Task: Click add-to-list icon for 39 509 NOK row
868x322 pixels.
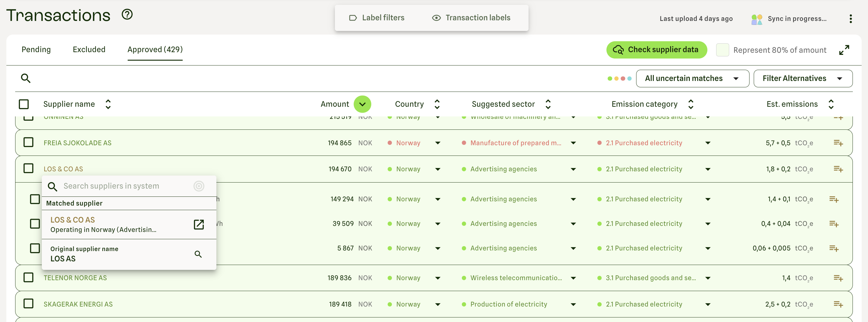Action: [834, 224]
